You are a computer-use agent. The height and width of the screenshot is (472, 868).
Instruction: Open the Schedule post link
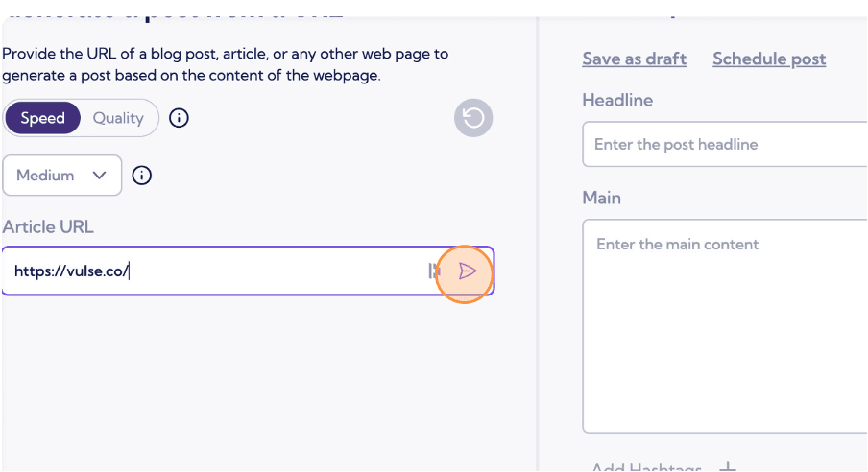tap(769, 59)
